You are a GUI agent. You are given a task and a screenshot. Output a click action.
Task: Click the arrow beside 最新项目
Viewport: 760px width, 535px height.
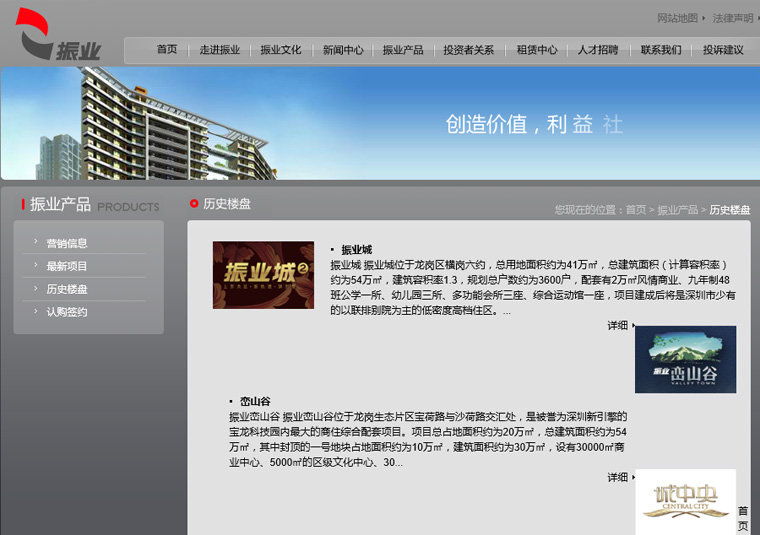[x=35, y=264]
